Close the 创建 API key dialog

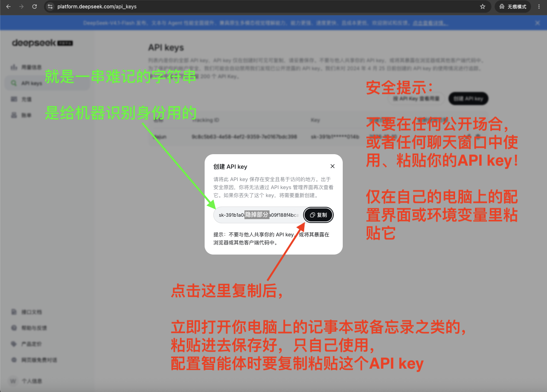[333, 166]
